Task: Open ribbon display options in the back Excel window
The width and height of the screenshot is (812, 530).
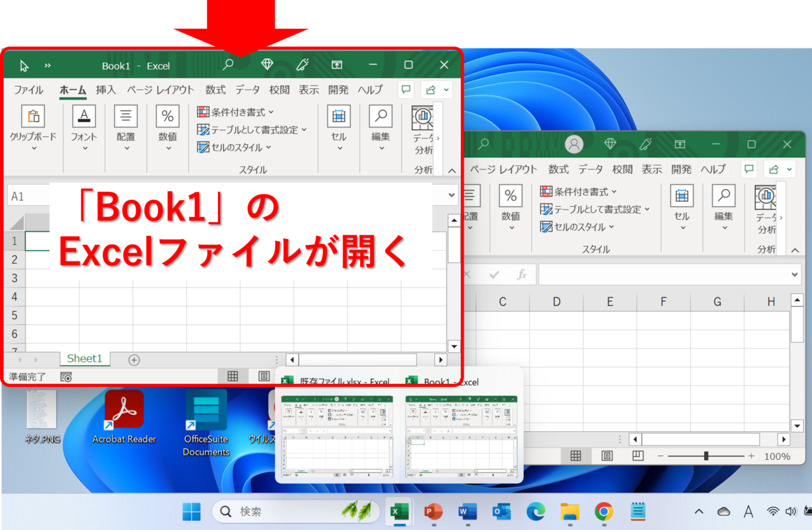Action: (680, 144)
